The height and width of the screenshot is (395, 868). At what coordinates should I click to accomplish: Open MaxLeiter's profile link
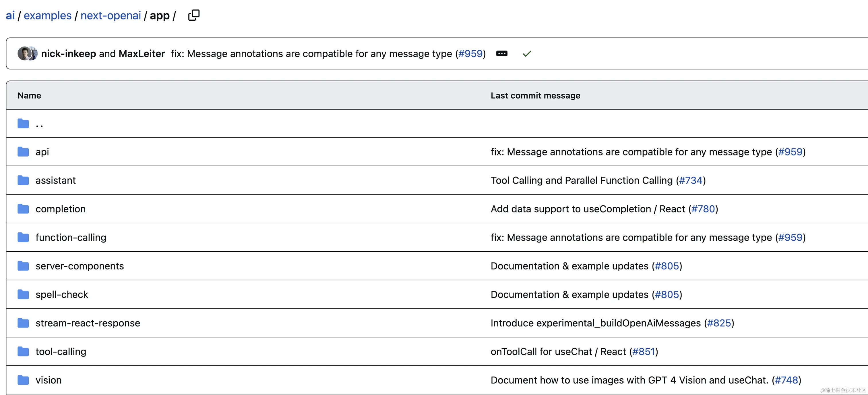142,54
